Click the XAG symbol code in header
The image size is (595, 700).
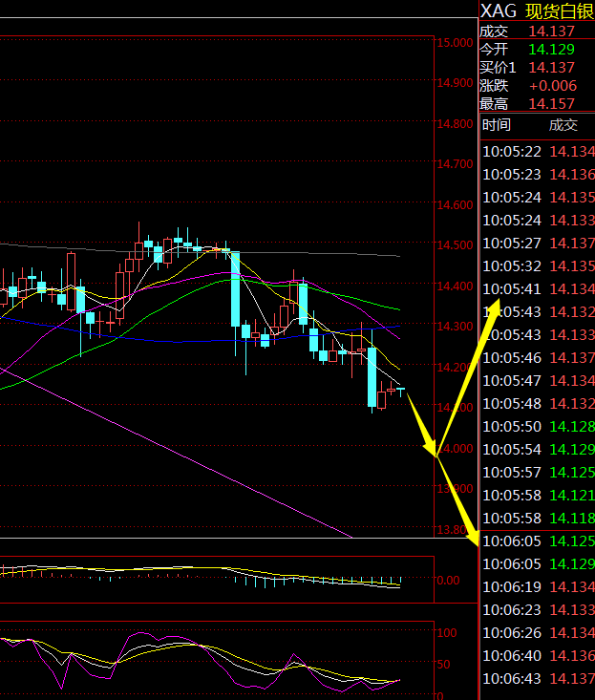tap(499, 11)
